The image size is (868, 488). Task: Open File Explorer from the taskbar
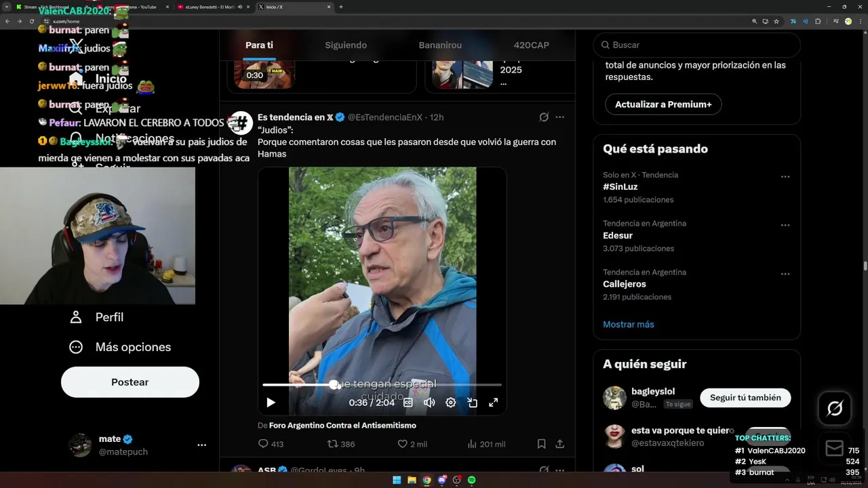[x=412, y=480]
